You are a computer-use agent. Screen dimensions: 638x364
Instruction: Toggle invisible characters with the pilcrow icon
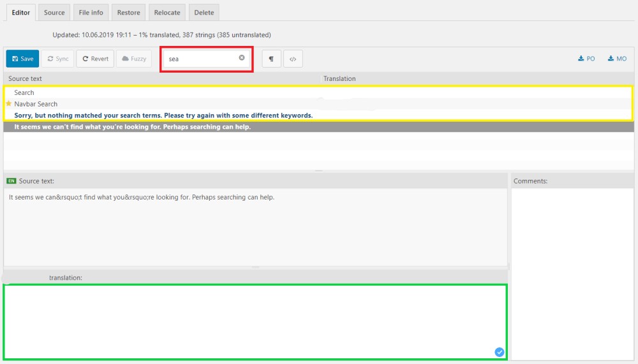[271, 59]
